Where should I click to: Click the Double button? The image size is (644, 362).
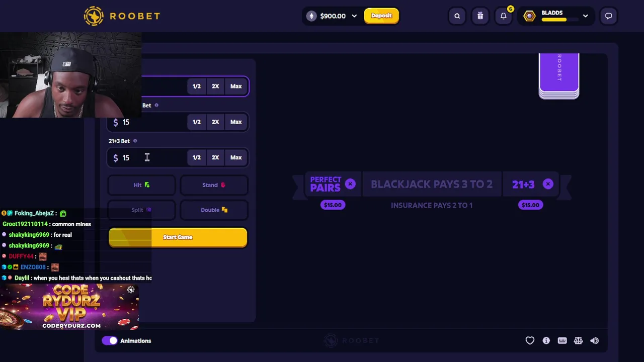[213, 210]
